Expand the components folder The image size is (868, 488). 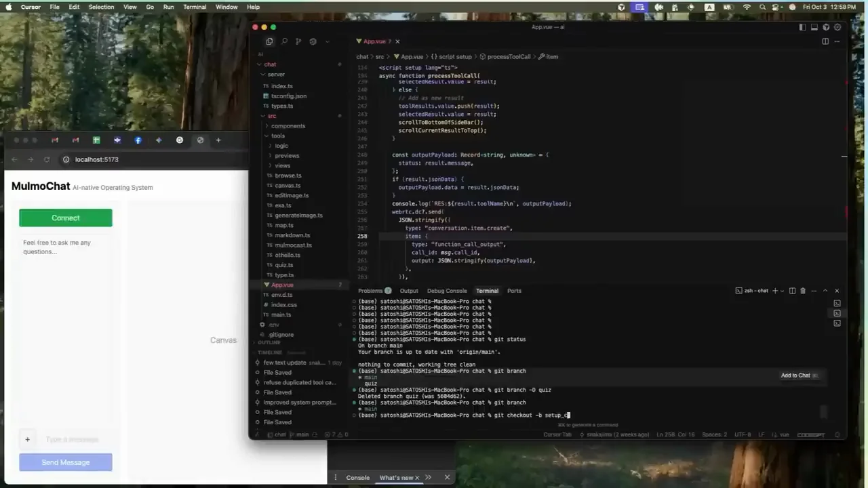click(288, 126)
